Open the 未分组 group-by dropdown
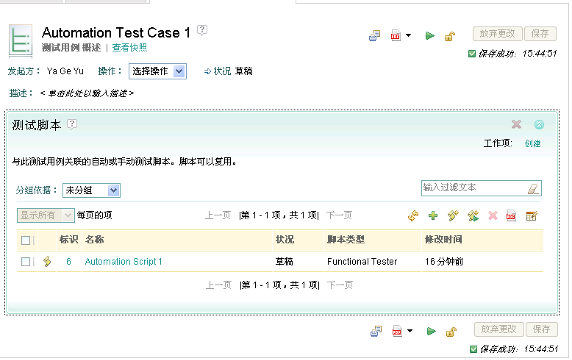This screenshot has height=360, width=572. tap(92, 190)
